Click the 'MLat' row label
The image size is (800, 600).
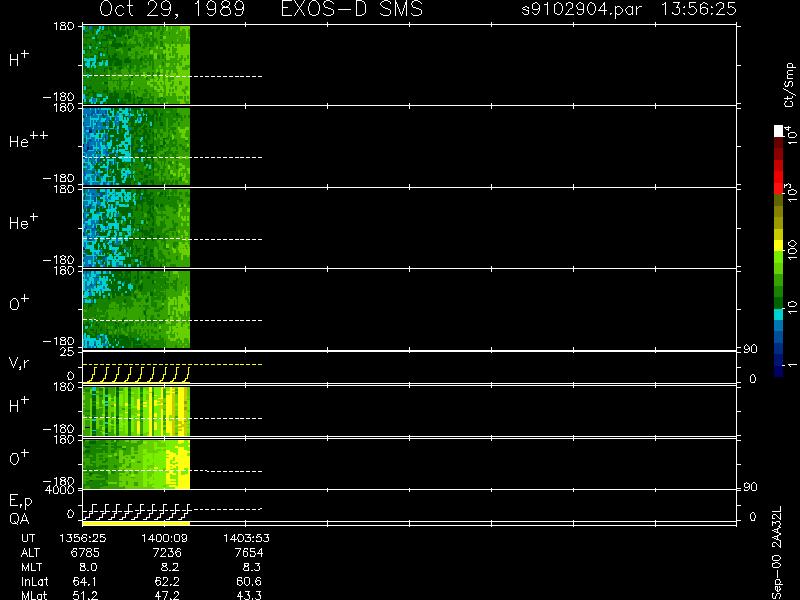(34, 595)
